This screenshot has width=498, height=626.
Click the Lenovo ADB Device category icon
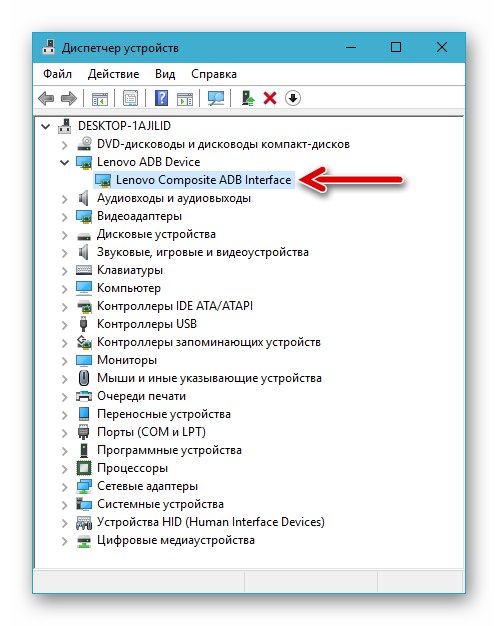click(x=84, y=162)
